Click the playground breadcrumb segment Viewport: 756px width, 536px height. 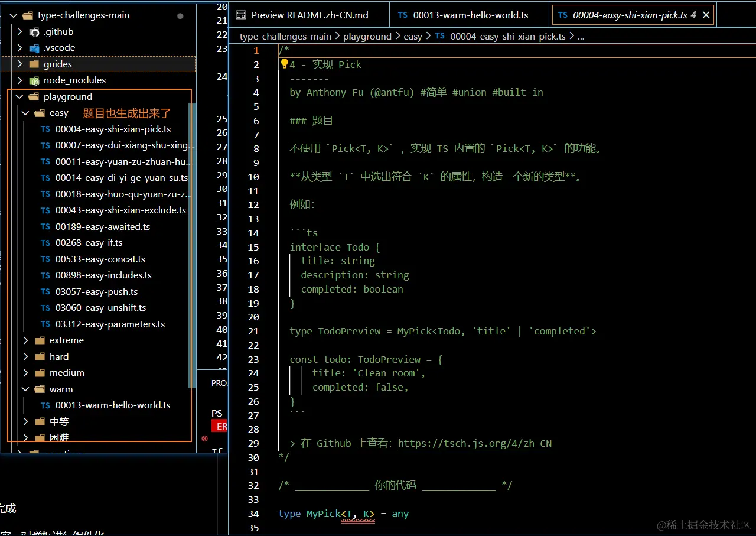point(367,36)
